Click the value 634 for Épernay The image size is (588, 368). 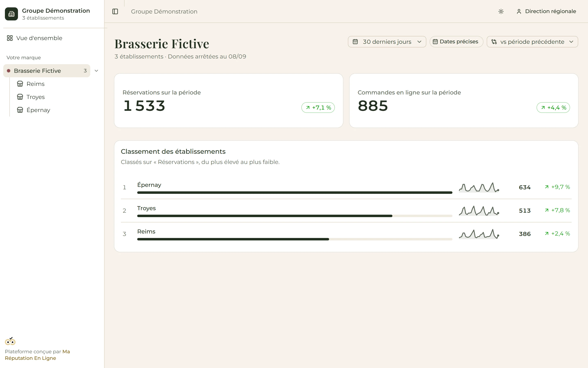525,187
